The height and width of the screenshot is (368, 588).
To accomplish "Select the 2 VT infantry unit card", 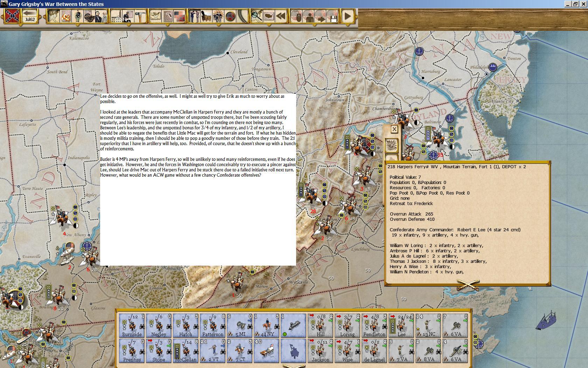I will [x=212, y=350].
